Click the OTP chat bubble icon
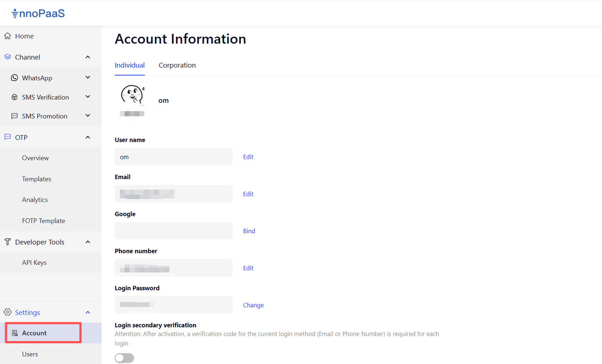Viewport: 602px width, 364px height. [x=8, y=137]
